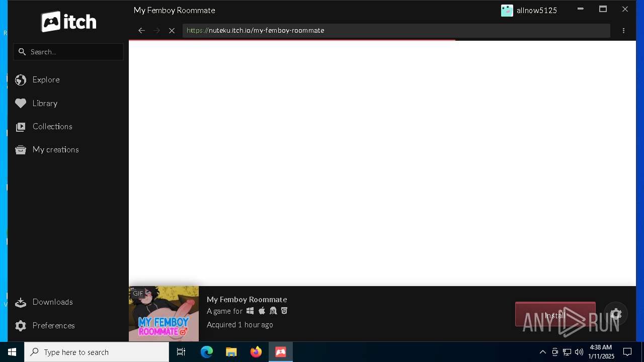The image size is (644, 362).
Task: Open the Library section
Action: point(45,103)
